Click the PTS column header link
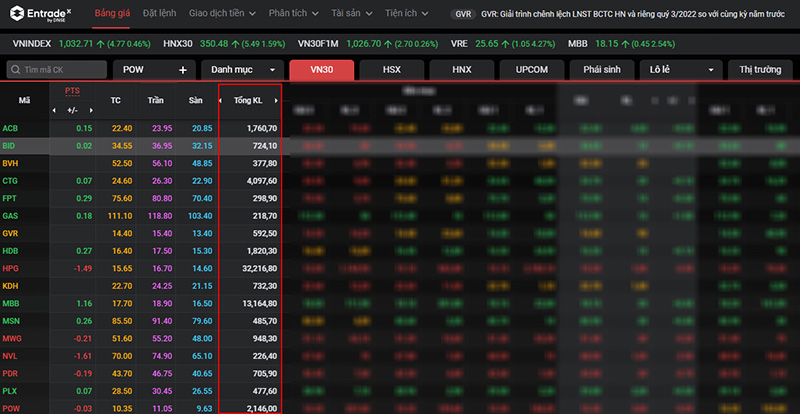 [72, 91]
